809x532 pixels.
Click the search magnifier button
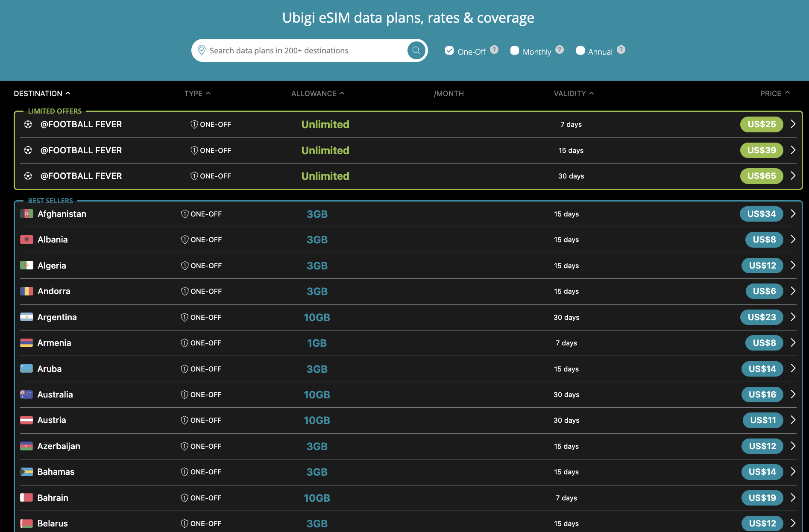(x=416, y=50)
